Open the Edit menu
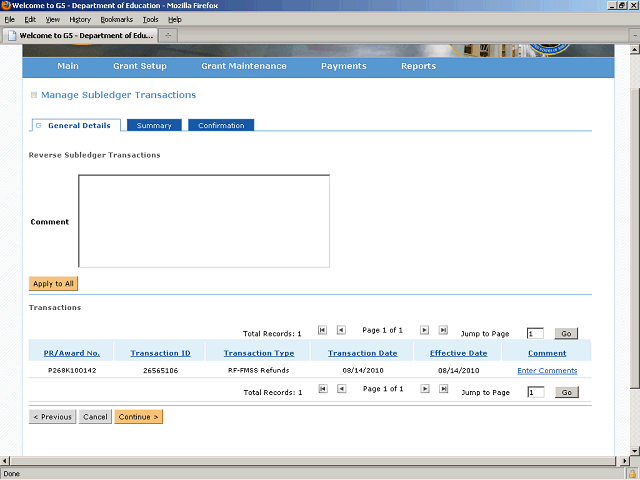This screenshot has height=480, width=640. pos(30,20)
